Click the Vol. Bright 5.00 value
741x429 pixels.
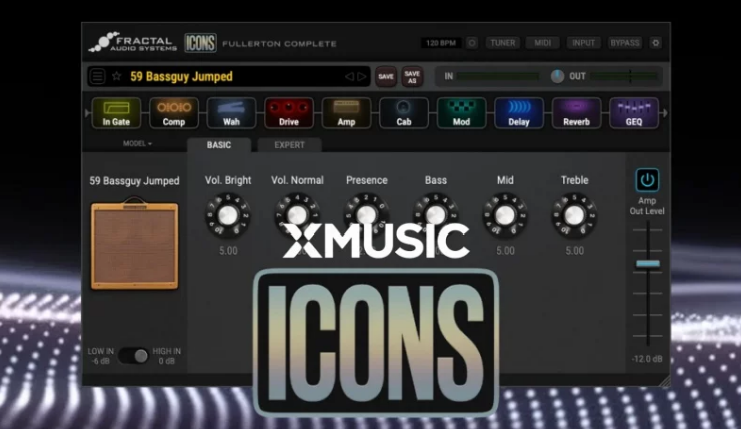pos(228,251)
